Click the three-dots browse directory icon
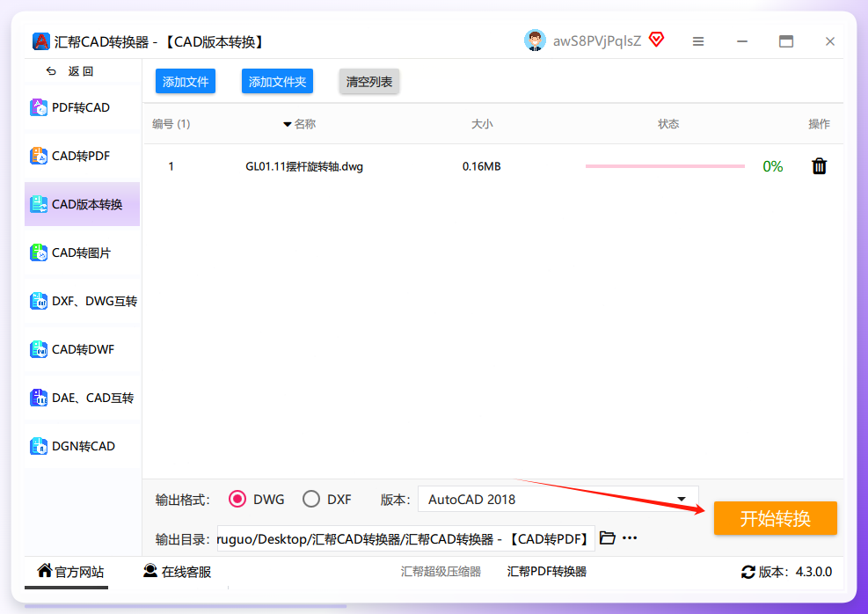This screenshot has width=868, height=614. point(630,537)
